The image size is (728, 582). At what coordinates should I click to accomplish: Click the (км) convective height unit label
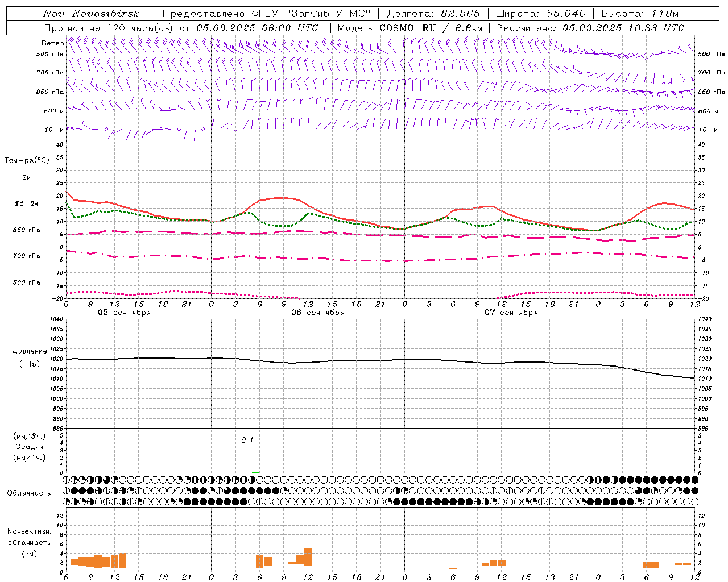pyautogui.click(x=30, y=554)
